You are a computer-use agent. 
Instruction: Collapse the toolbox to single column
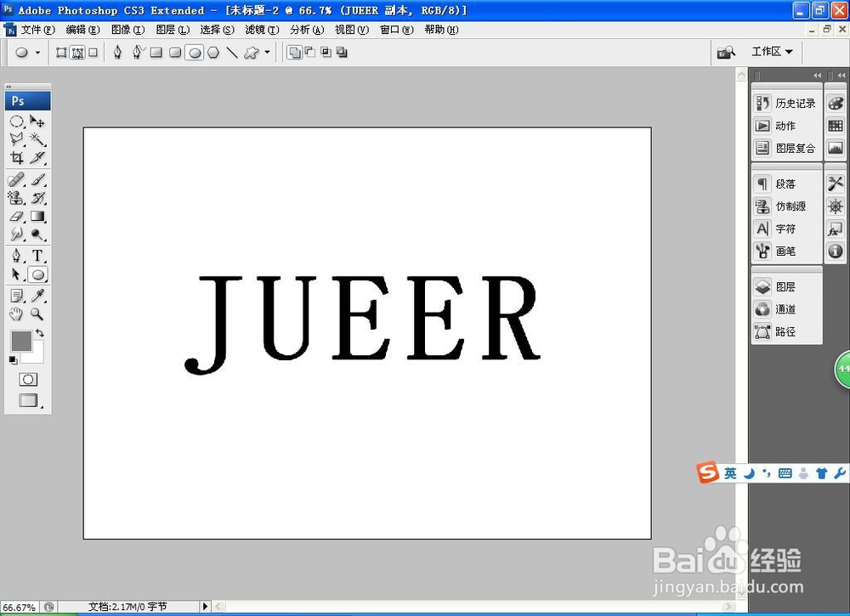[x=8, y=87]
